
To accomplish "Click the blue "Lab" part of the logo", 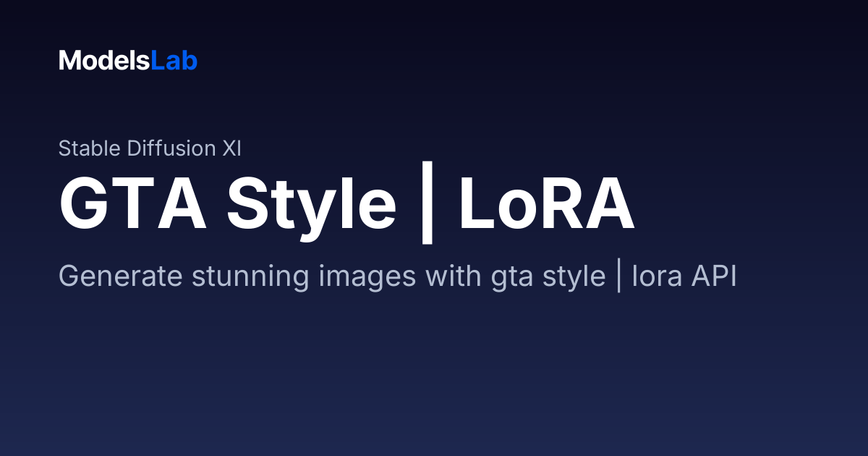I will click(x=174, y=61).
